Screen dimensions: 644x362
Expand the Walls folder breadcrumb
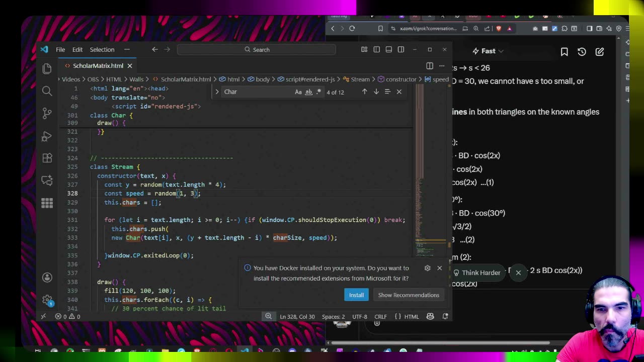136,79
